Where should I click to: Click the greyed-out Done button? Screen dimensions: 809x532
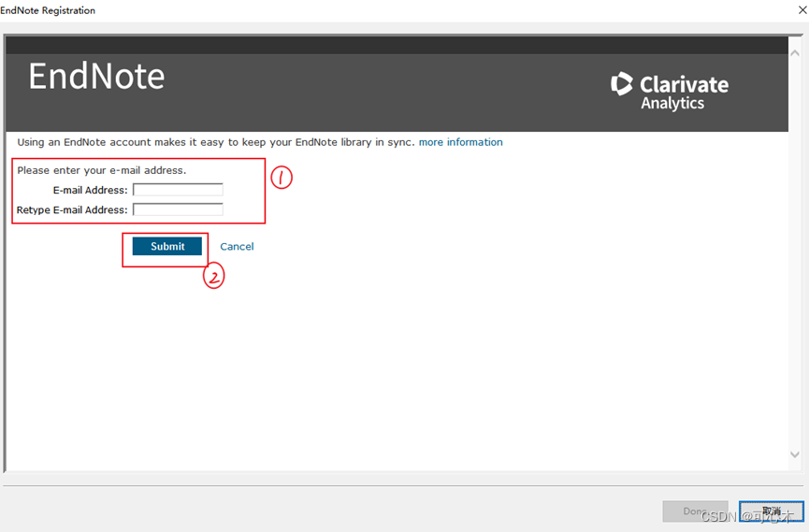[695, 511]
